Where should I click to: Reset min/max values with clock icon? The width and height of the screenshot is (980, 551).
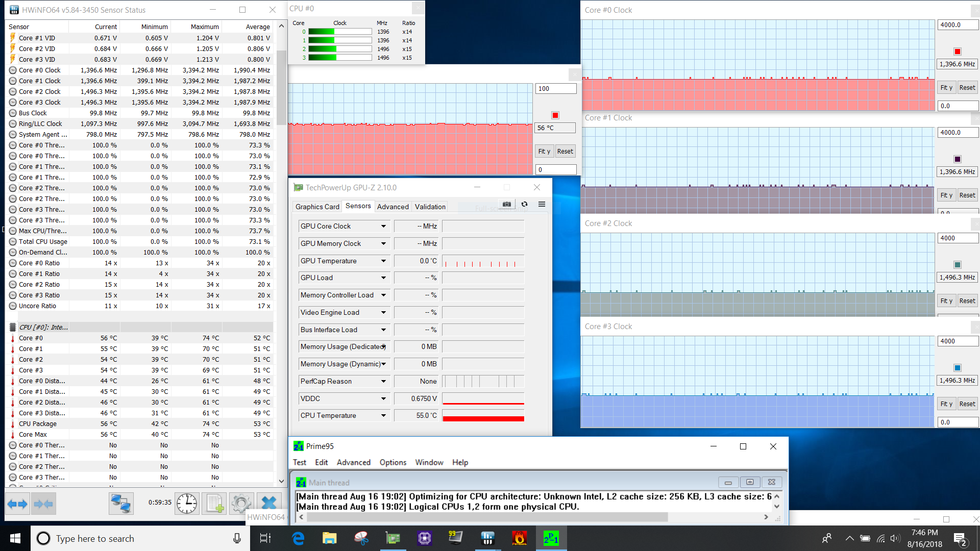[x=187, y=504]
